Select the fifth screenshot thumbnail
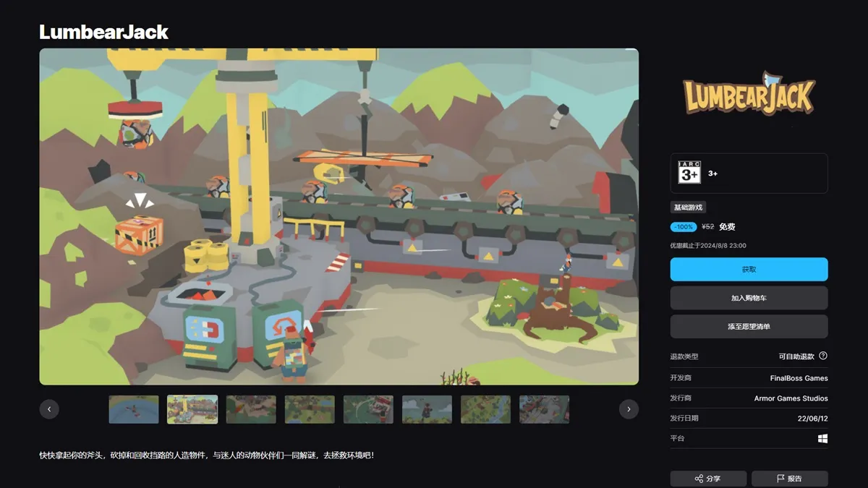868x488 pixels. point(368,409)
